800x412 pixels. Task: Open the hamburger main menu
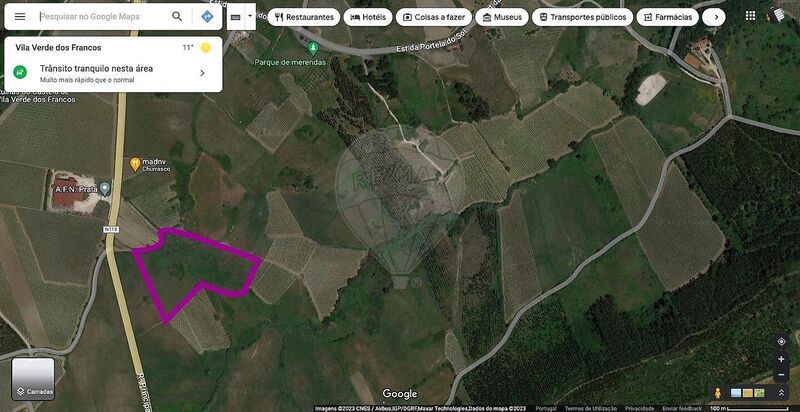(20, 17)
